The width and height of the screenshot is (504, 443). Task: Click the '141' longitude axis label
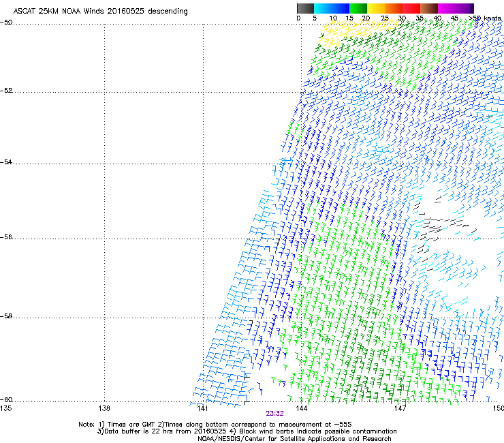pyautogui.click(x=202, y=408)
